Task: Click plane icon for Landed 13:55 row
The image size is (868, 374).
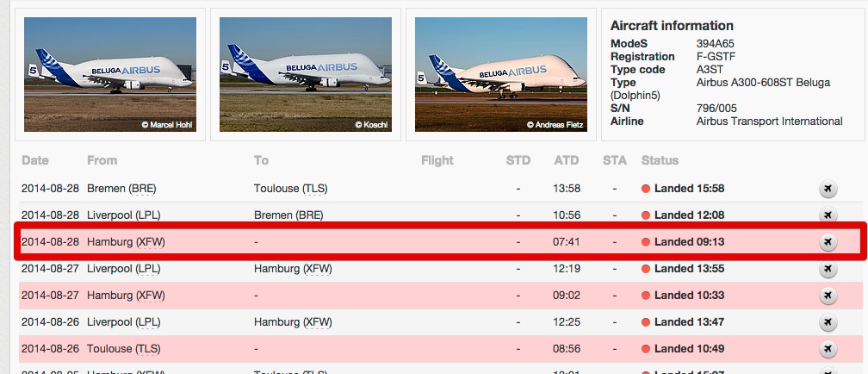Action: [x=828, y=269]
